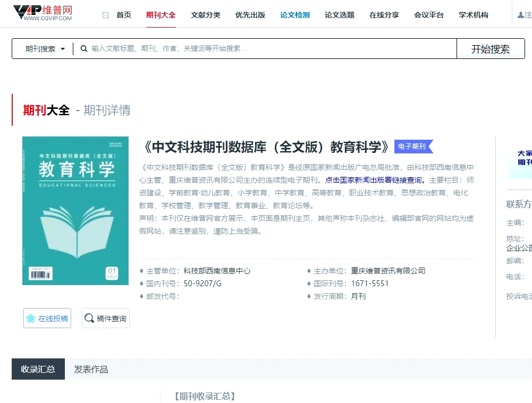Click the 开始搜索 button
The image size is (532, 403).
491,49
